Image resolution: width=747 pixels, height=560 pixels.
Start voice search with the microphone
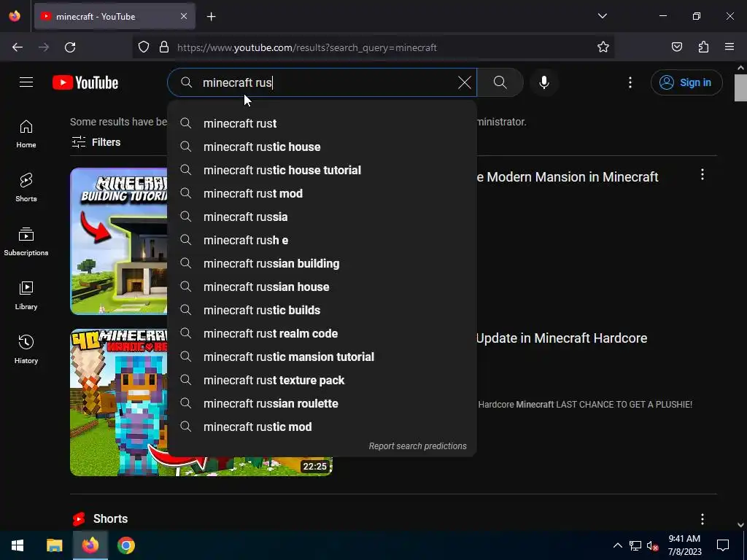click(x=544, y=82)
